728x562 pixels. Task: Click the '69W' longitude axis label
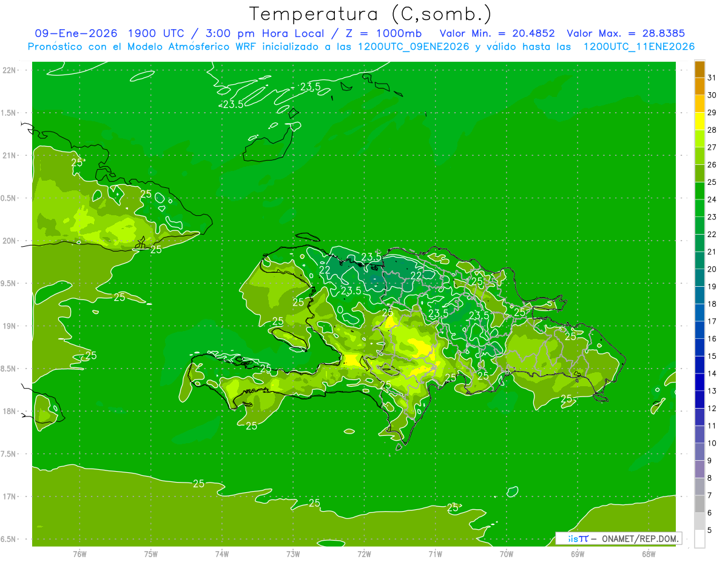578,554
